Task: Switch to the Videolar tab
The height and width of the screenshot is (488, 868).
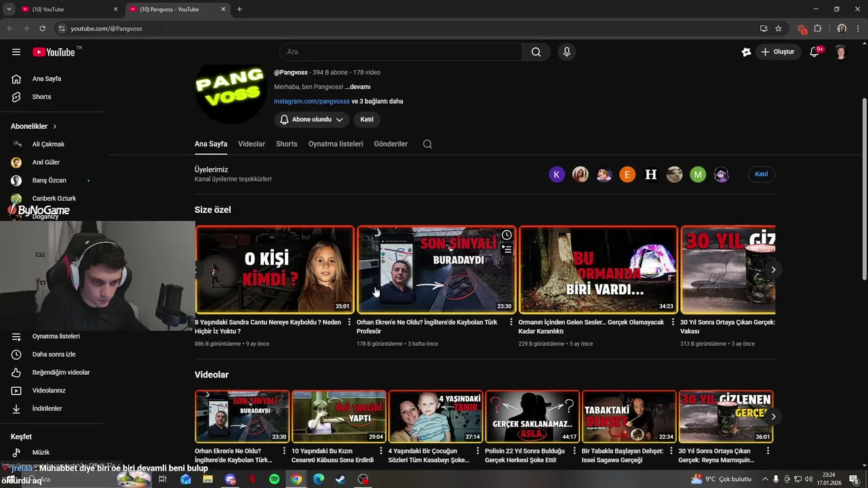Action: click(252, 144)
